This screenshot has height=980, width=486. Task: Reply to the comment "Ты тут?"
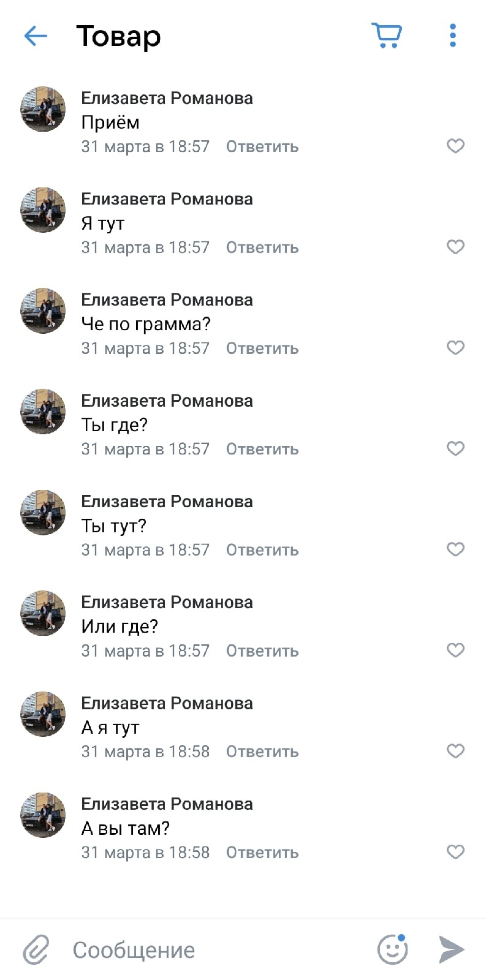(x=262, y=550)
